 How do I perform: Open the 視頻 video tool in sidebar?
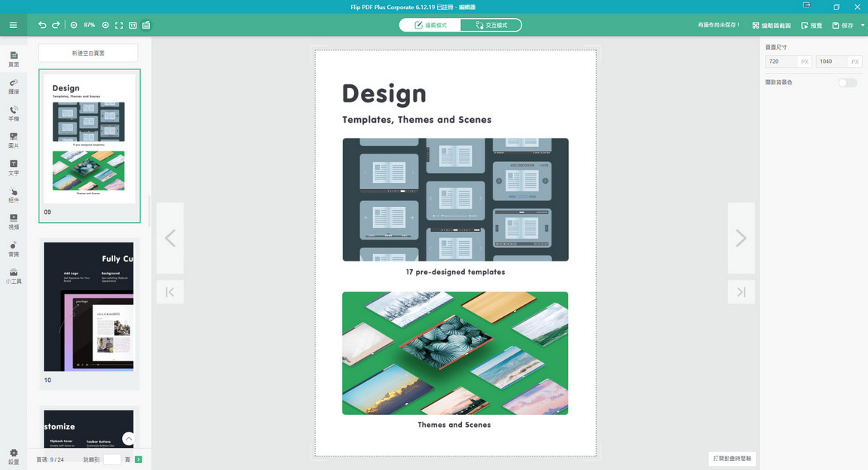click(14, 221)
